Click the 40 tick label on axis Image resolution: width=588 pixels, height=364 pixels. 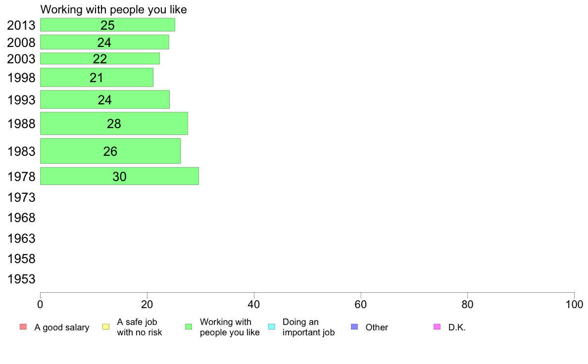[254, 304]
